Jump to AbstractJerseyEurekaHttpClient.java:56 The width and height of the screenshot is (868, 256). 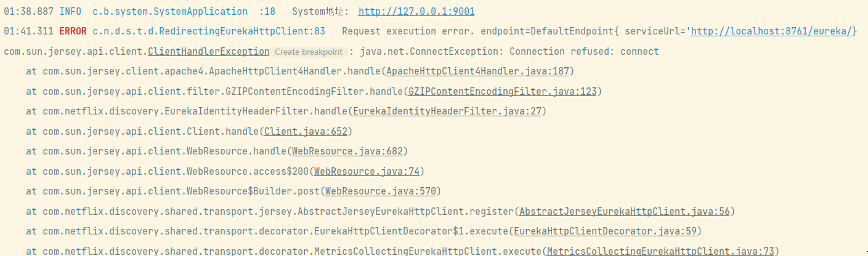[625, 212]
